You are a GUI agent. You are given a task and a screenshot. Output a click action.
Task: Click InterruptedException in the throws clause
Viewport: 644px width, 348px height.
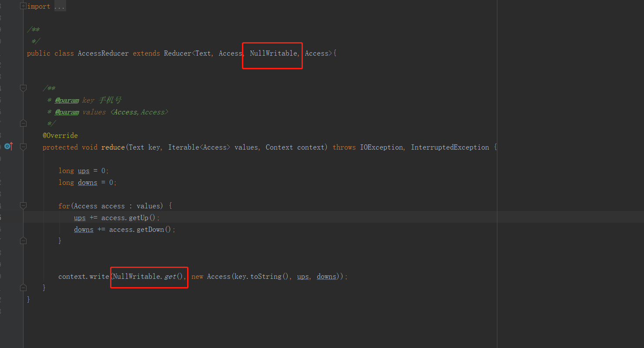(x=450, y=147)
